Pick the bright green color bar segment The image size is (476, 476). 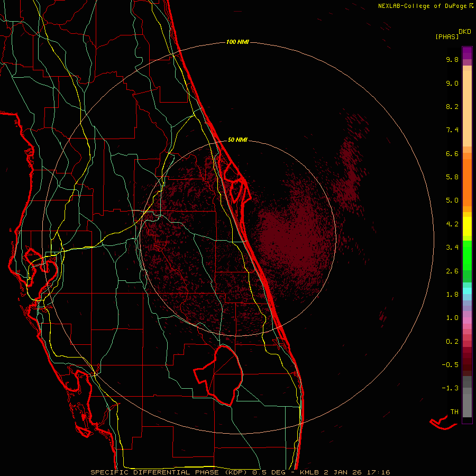(467, 255)
